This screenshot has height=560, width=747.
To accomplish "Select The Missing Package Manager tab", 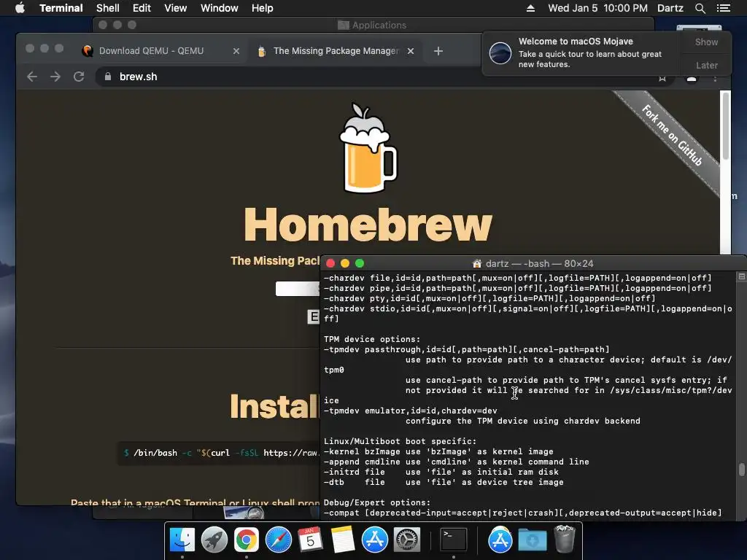I will click(x=336, y=51).
